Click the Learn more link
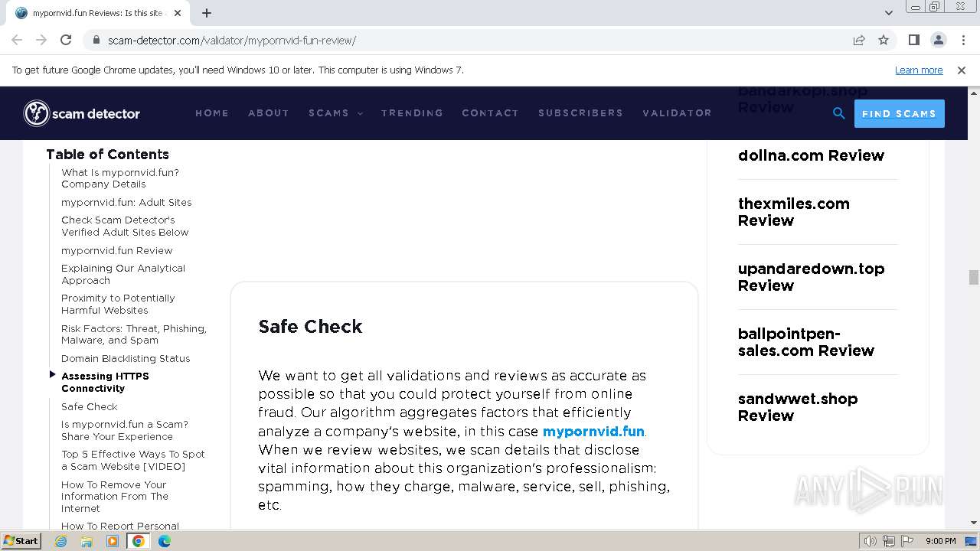Viewport: 980px width, 551px height. pos(919,70)
